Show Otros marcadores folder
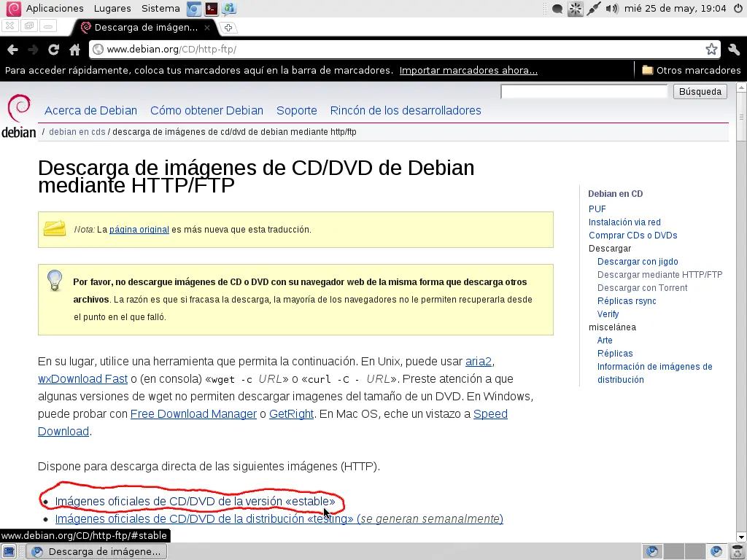Image resolution: width=747 pixels, height=560 pixels. tap(690, 70)
